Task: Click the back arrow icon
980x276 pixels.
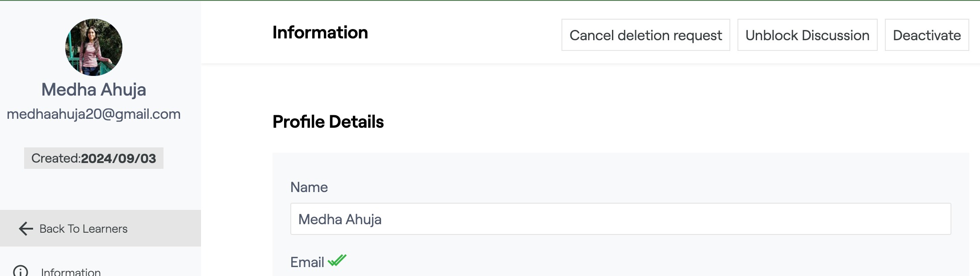Action: click(x=26, y=229)
